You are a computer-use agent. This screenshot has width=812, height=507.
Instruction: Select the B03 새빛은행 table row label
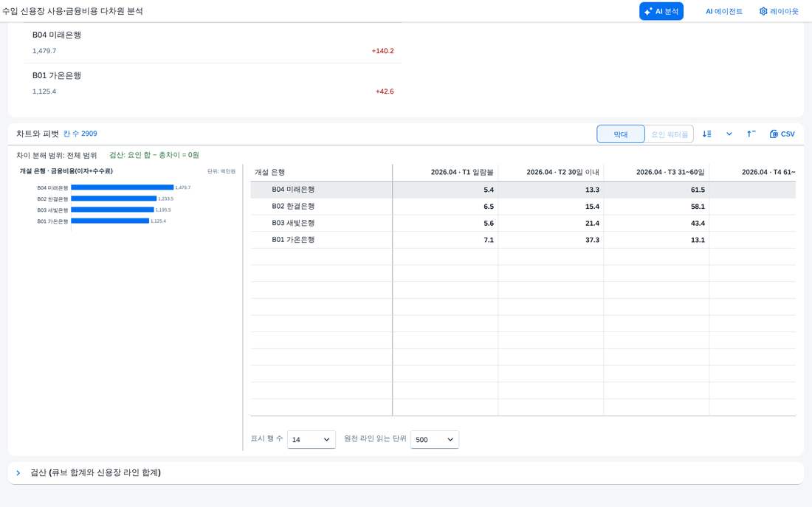point(293,223)
